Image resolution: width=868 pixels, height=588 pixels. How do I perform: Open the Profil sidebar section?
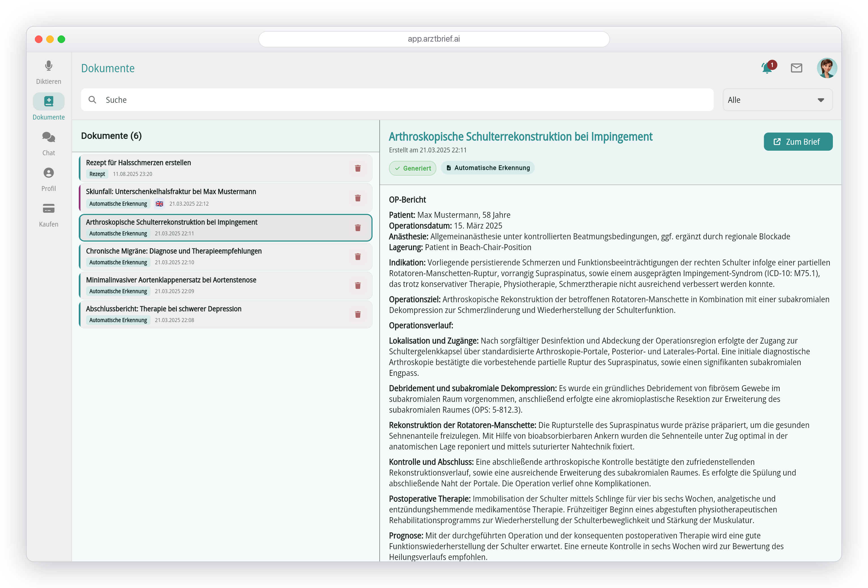point(48,180)
